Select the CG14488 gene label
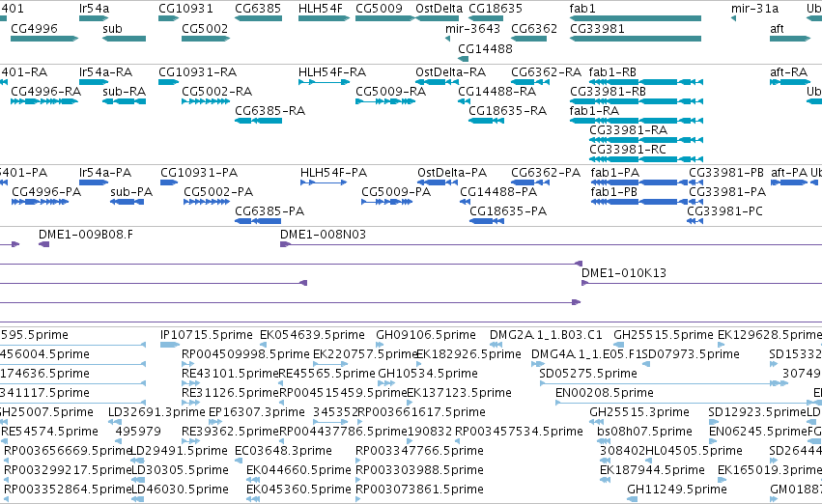The width and height of the screenshot is (822, 504). (486, 48)
